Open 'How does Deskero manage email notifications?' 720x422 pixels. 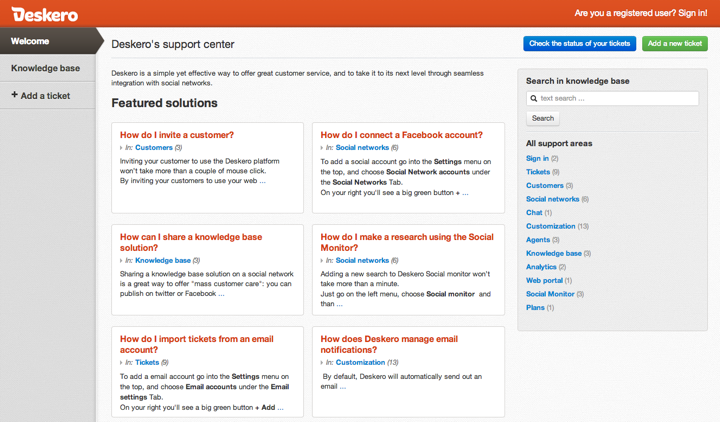pyautogui.click(x=389, y=344)
